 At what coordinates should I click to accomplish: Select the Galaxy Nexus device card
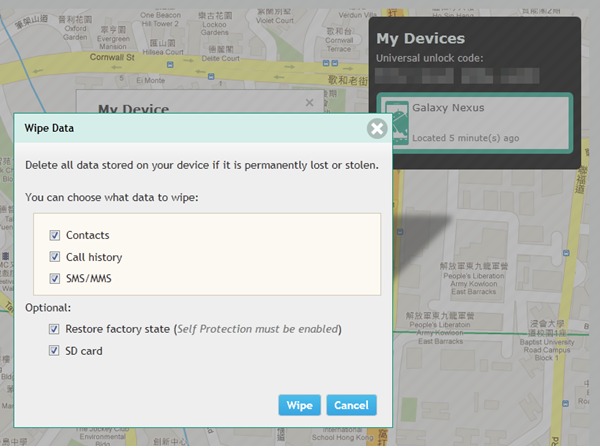click(x=474, y=123)
